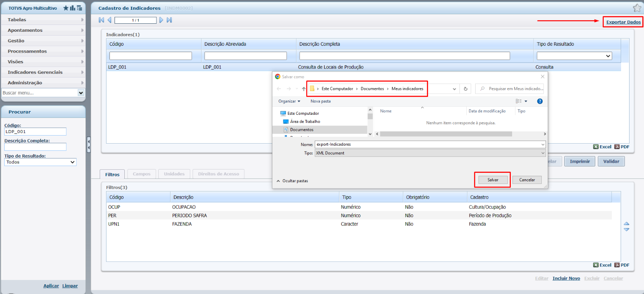Click the up-folder arrow in Salvar como
This screenshot has height=294, width=644.
[x=303, y=89]
